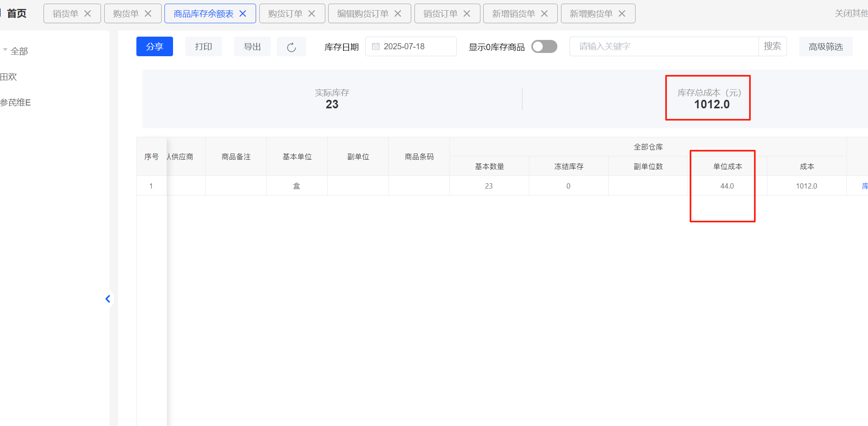Collapse the left category sidebar arrow
Viewport: 868px width, 426px height.
(x=108, y=299)
